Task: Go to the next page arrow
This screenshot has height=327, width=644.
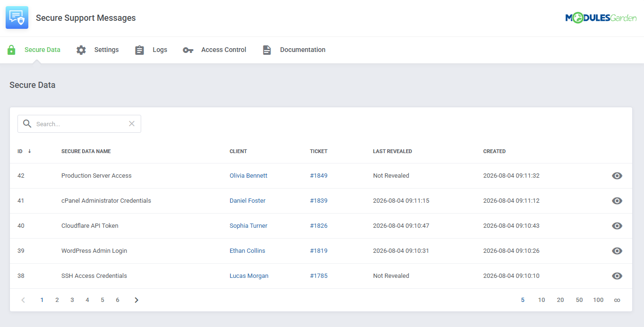Action: tap(136, 300)
